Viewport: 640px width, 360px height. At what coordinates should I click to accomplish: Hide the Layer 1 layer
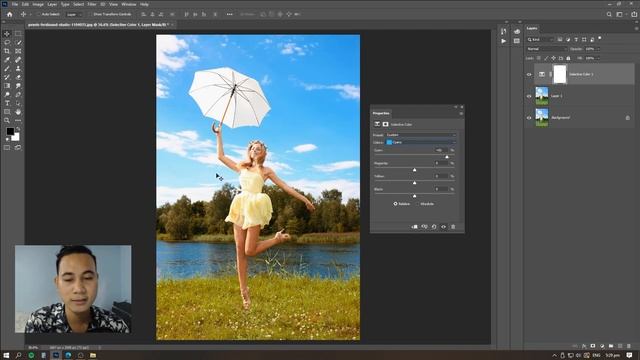pyautogui.click(x=529, y=96)
